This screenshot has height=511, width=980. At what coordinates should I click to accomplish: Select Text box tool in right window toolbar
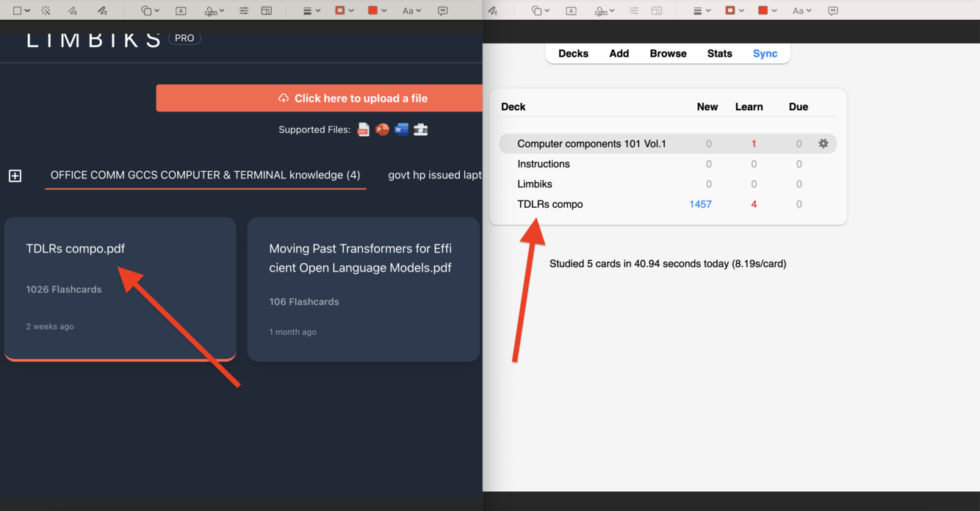pos(571,11)
